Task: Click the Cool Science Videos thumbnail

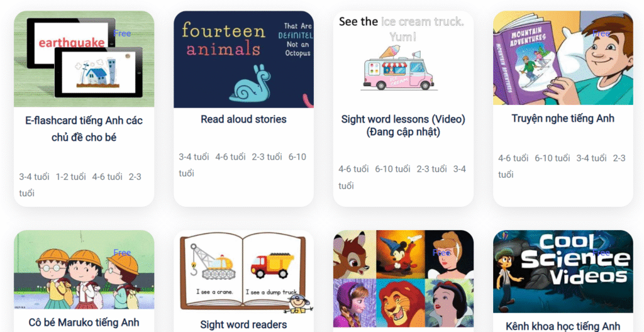Action: click(563, 271)
